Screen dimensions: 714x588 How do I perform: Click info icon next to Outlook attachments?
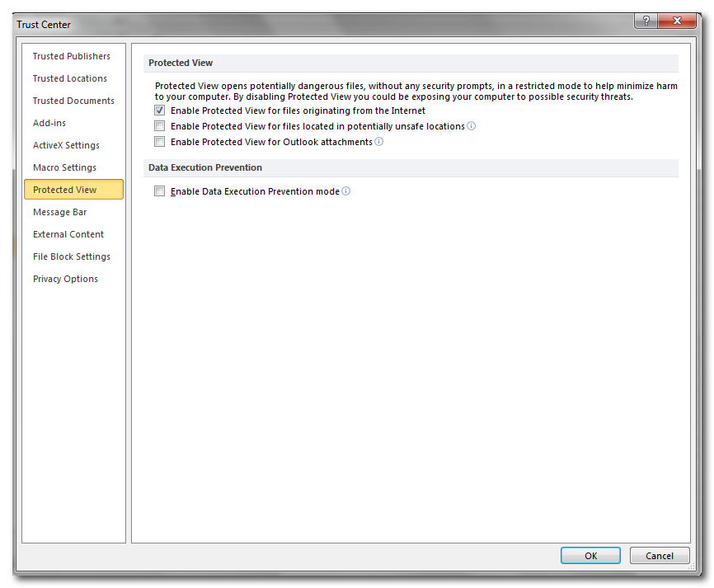click(379, 142)
